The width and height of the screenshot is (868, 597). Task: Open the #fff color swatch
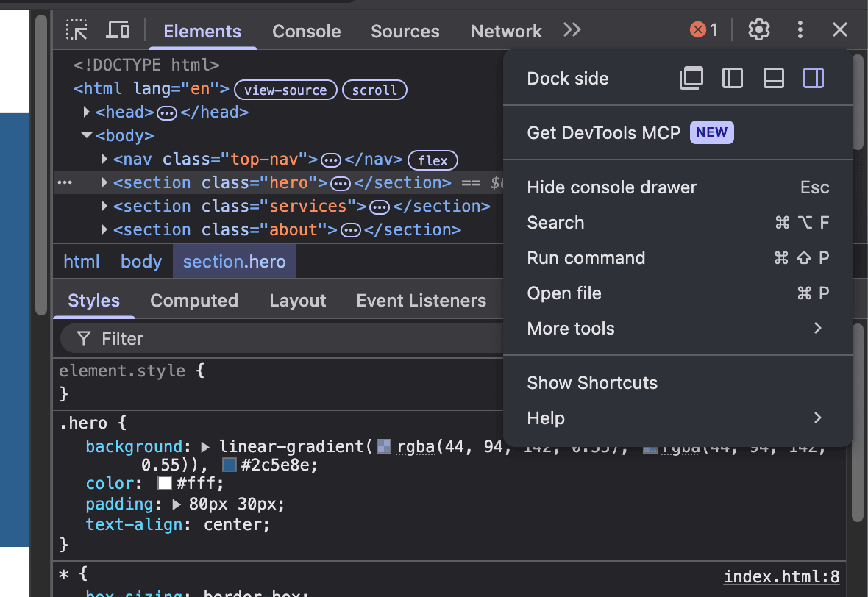165,483
